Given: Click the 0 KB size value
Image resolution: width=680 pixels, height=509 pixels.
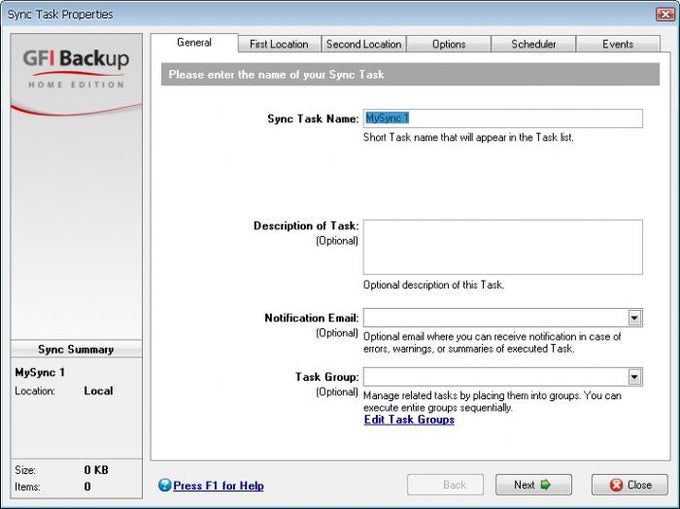Looking at the screenshot, I should (96, 470).
